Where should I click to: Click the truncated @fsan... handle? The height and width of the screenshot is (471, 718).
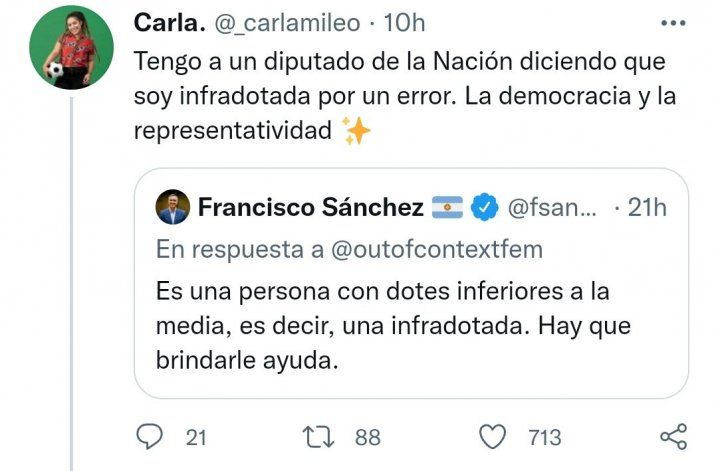[x=555, y=208]
